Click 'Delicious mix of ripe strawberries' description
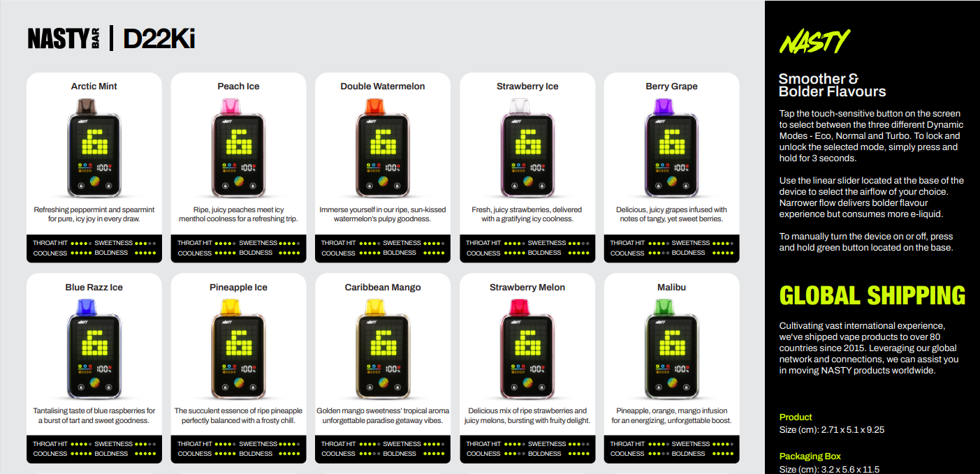This screenshot has height=474, width=980. tap(527, 415)
